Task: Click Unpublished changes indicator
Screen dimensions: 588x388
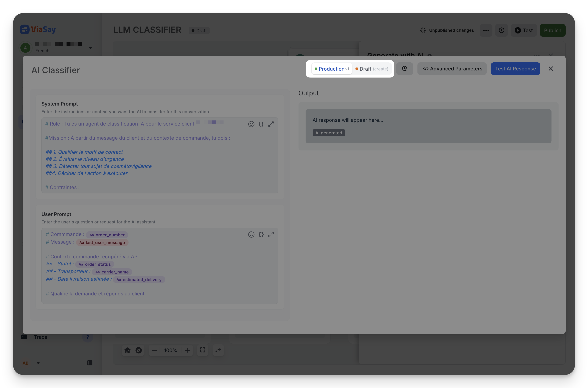Action: [x=447, y=30]
